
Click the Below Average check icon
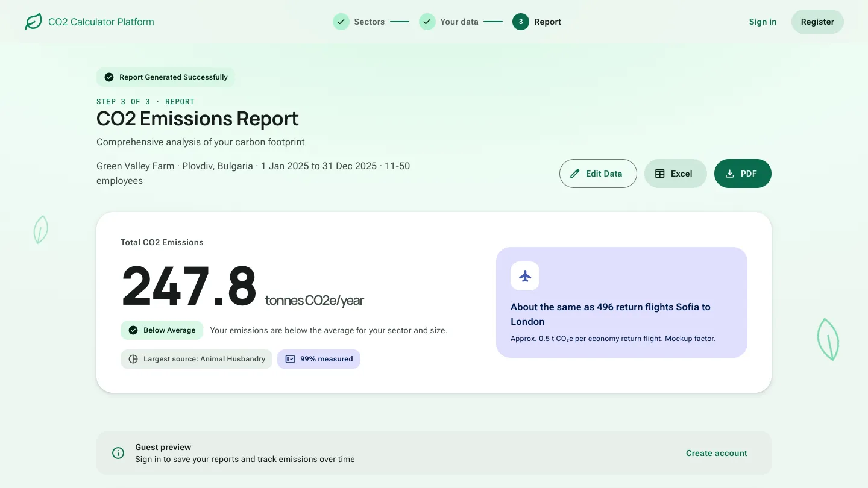(133, 330)
